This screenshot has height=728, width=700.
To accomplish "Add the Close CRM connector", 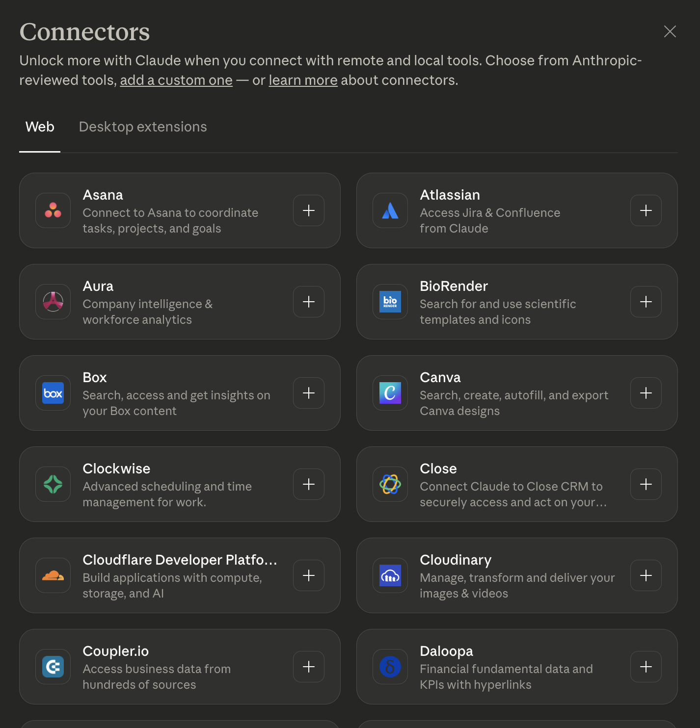I will [x=646, y=484].
